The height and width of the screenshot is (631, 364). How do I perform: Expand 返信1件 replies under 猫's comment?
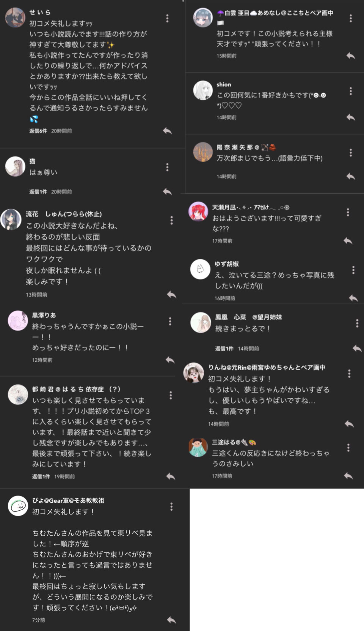tap(38, 192)
